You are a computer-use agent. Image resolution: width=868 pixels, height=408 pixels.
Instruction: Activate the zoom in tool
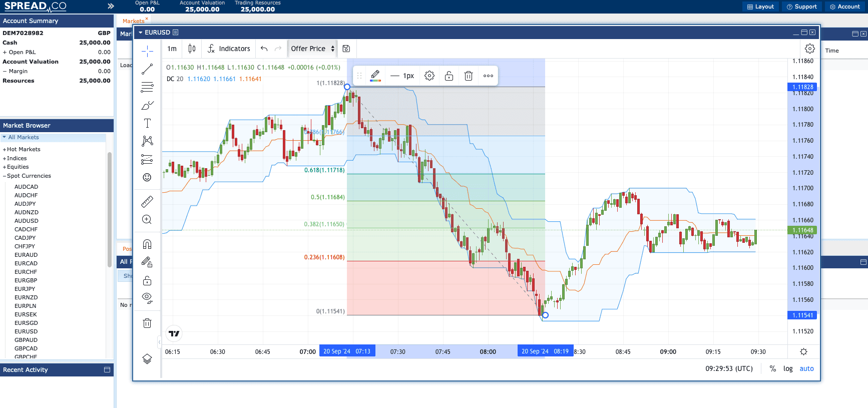147,219
